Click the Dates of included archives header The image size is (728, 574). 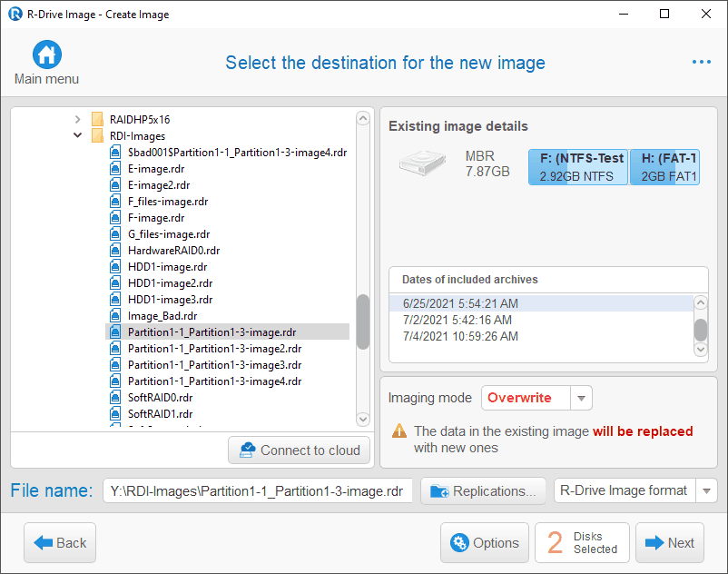(x=470, y=279)
